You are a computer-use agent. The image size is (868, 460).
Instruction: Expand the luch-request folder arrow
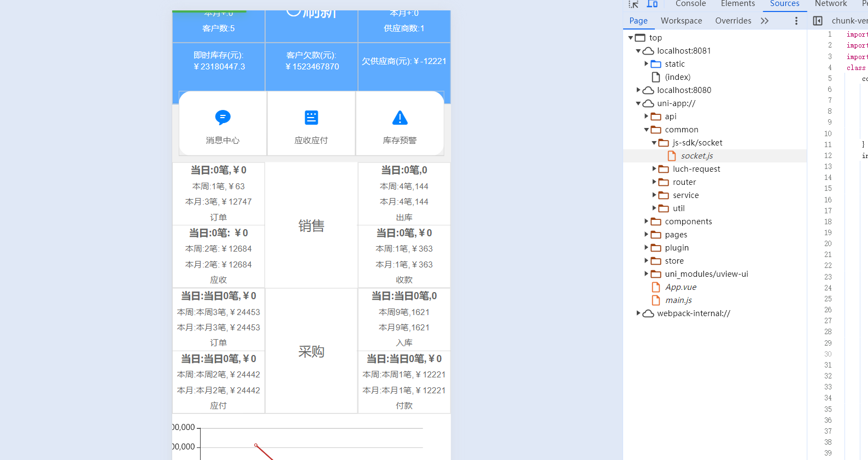point(654,169)
